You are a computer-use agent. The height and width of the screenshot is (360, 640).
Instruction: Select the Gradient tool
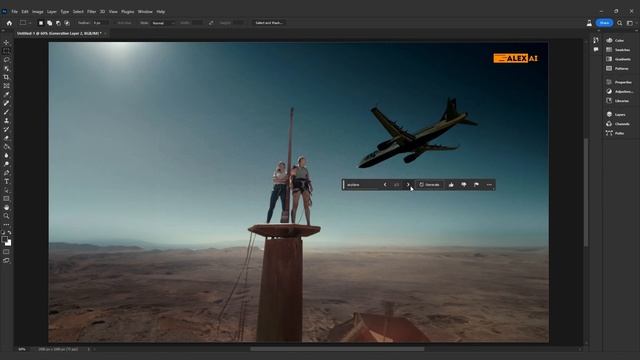pos(6,147)
